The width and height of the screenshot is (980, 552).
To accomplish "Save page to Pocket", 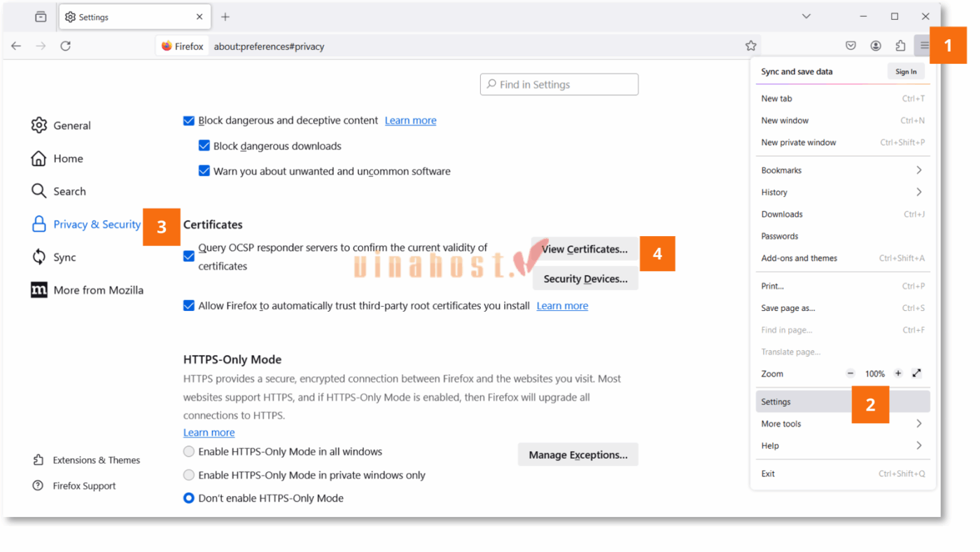I will pyautogui.click(x=850, y=45).
